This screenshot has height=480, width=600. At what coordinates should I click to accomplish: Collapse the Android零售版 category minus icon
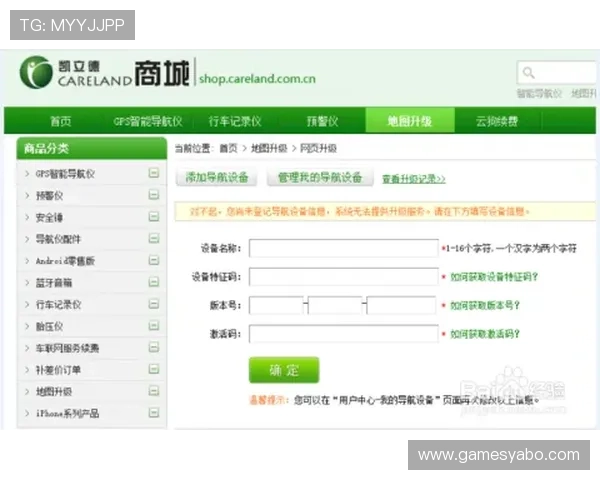154,261
